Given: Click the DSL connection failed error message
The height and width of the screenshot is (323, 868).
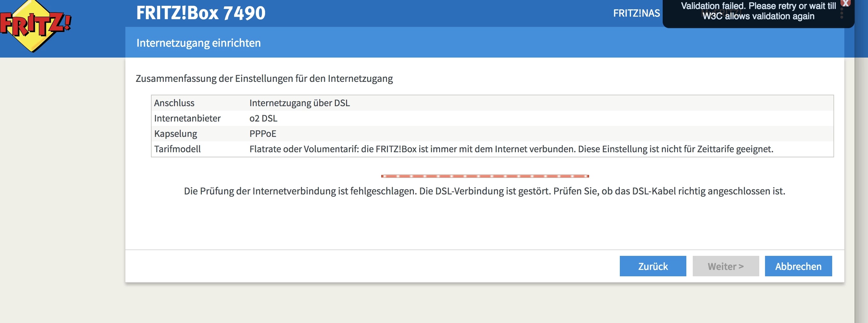Looking at the screenshot, I should pyautogui.click(x=484, y=191).
